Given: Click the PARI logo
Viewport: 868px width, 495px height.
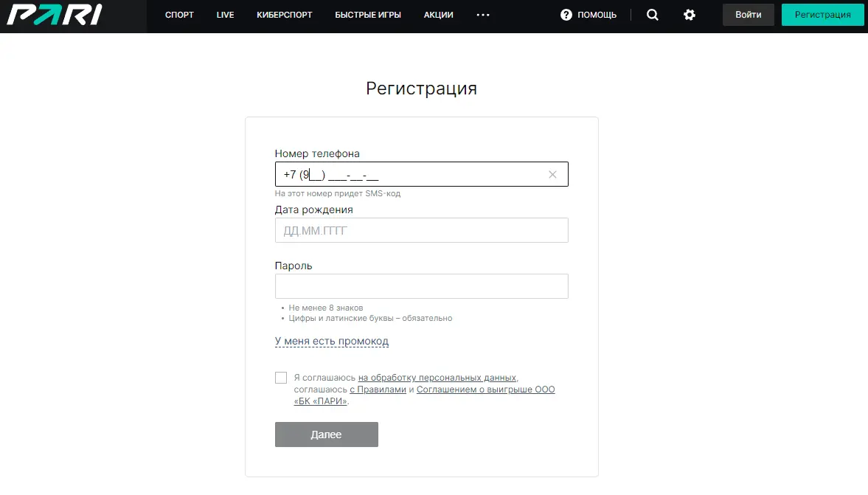Looking at the screenshot, I should 54,15.
